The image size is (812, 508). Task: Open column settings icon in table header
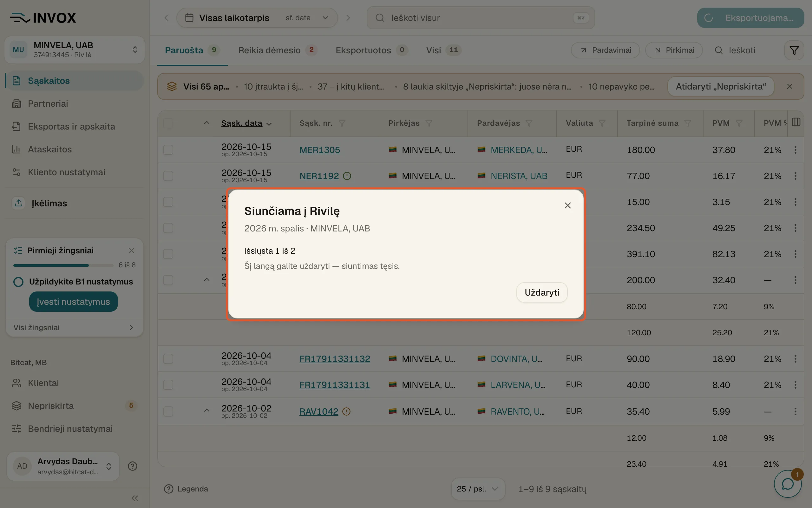[x=796, y=122]
